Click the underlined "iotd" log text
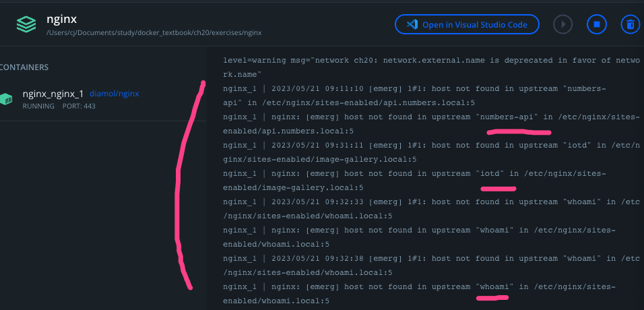This screenshot has width=644, height=310. (491, 173)
